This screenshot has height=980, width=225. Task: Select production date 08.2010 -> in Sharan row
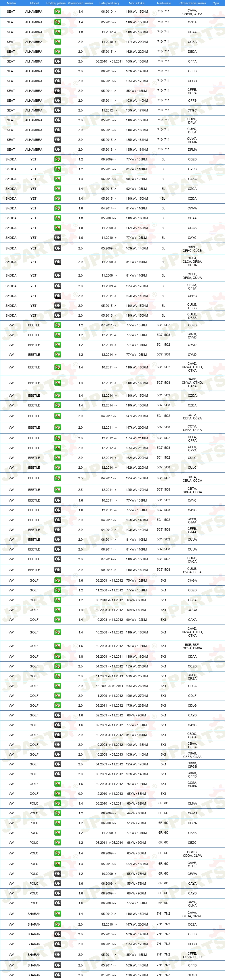click(109, 944)
